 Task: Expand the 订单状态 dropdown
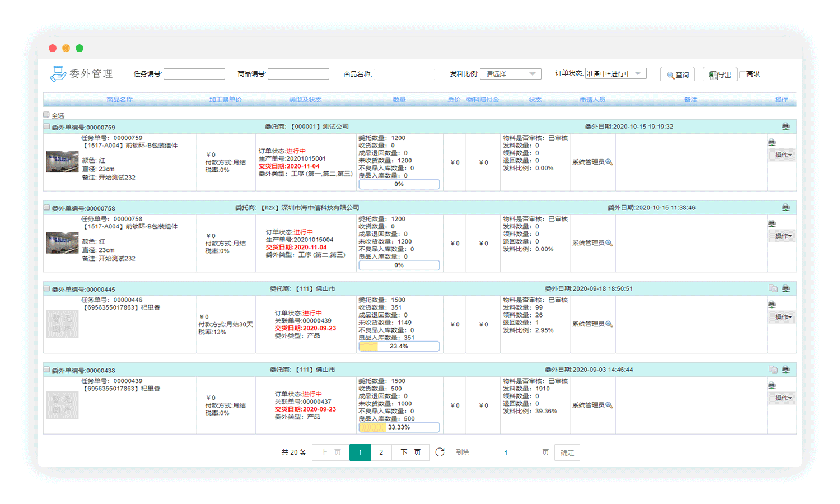pos(615,73)
